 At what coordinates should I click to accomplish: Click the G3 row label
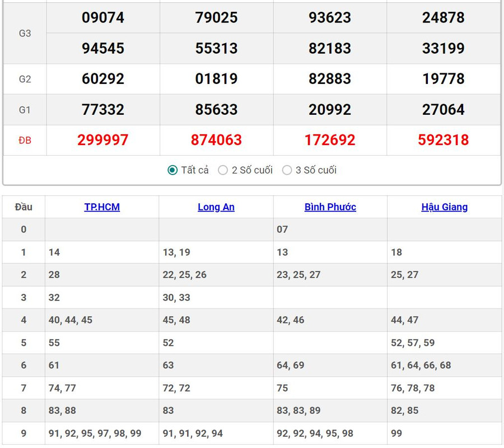25,33
